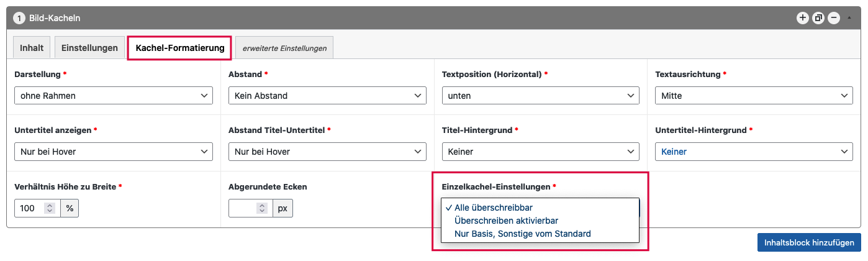This screenshot has height=261, width=868.
Task: Open the erweiterte Einstellungen tab
Action: tap(284, 48)
